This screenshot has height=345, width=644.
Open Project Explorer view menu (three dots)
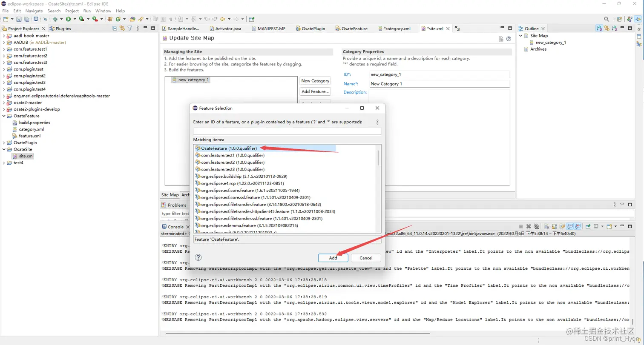(x=137, y=29)
